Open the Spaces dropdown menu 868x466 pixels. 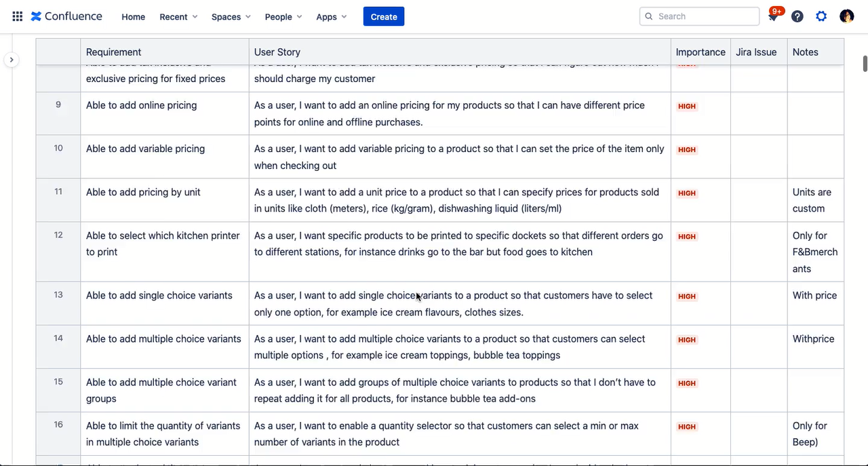(231, 17)
